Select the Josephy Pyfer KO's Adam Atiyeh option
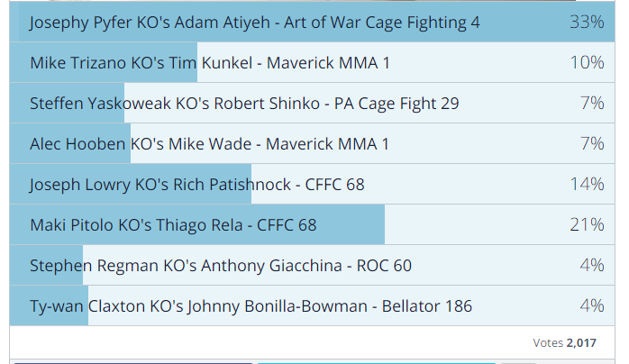 pos(312,22)
